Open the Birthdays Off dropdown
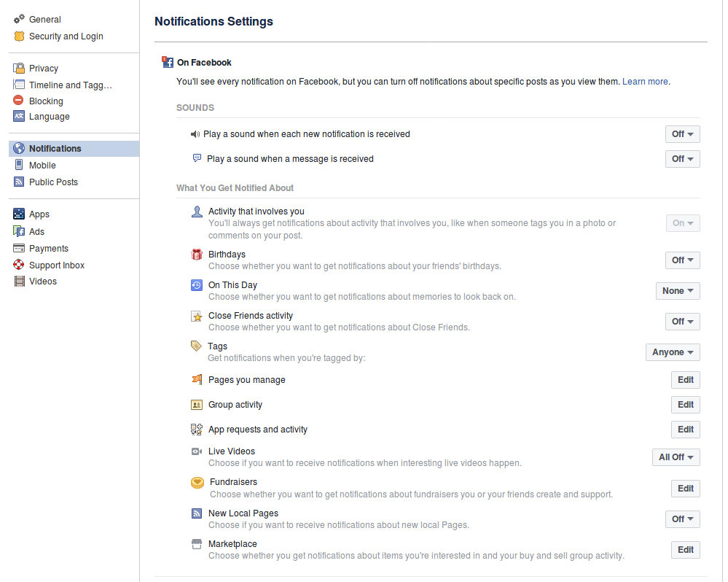 [683, 260]
